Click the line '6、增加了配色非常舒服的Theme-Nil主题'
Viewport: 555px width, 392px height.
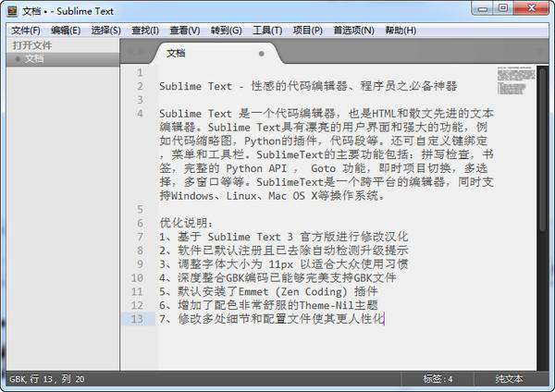tap(268, 305)
